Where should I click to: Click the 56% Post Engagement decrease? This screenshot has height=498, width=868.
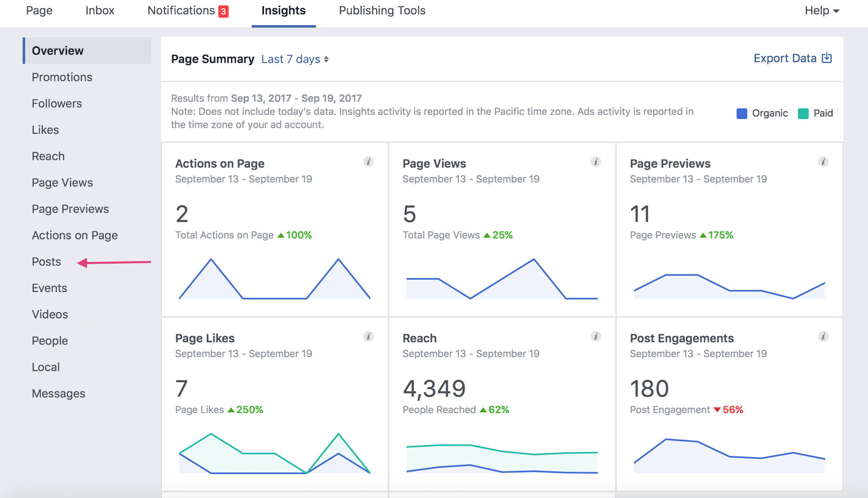(x=729, y=410)
